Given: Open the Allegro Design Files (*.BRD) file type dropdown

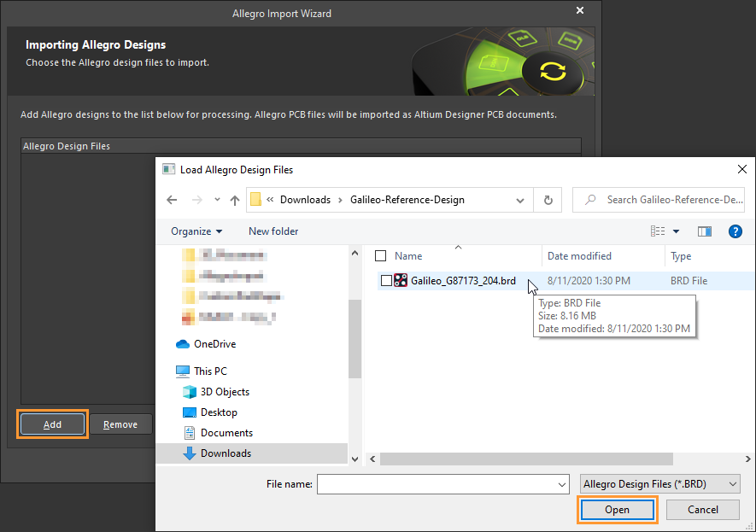Looking at the screenshot, I should pyautogui.click(x=659, y=483).
